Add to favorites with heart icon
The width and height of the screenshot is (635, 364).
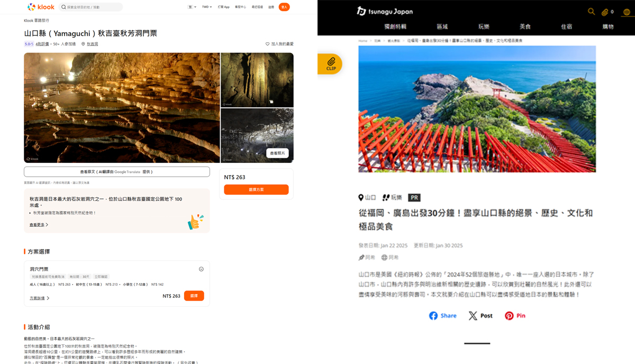pos(268,44)
